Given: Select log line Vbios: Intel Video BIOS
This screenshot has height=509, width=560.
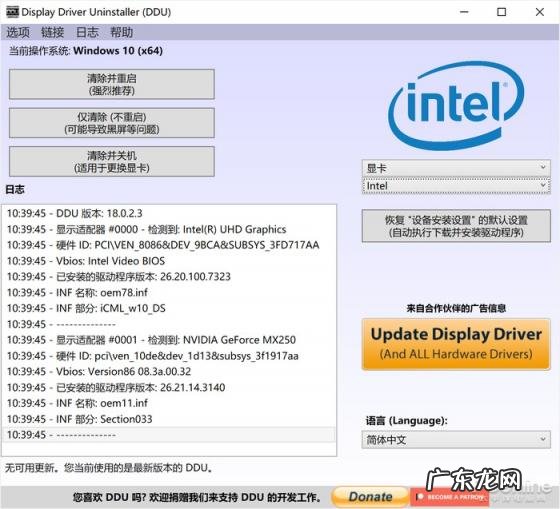Looking at the screenshot, I should coord(169,261).
